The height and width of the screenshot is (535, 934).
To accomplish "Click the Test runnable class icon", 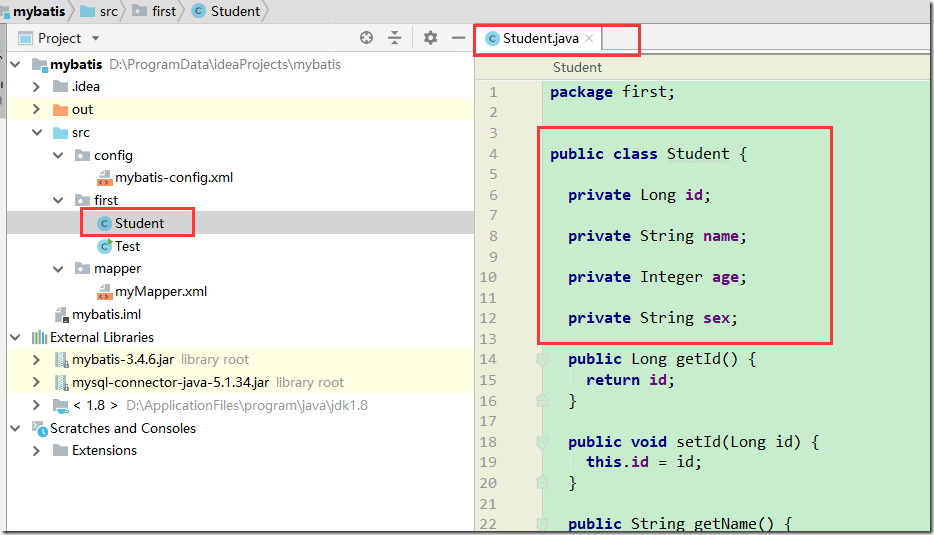I will [x=105, y=245].
